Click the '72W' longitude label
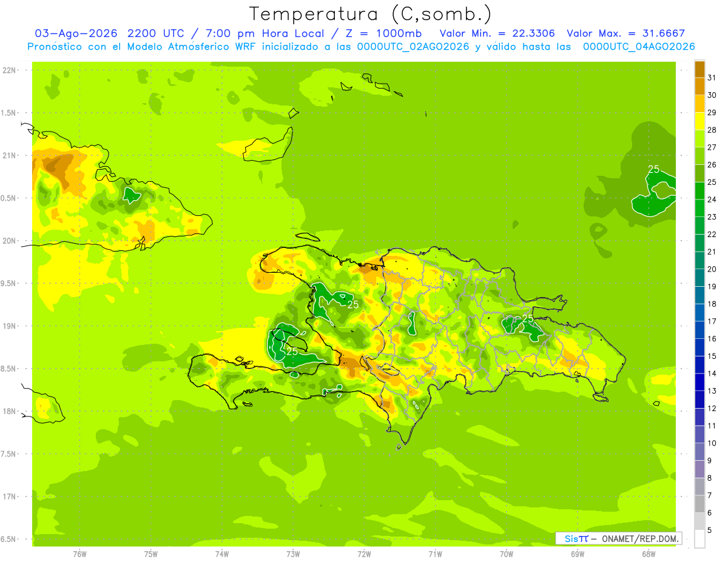 364,554
